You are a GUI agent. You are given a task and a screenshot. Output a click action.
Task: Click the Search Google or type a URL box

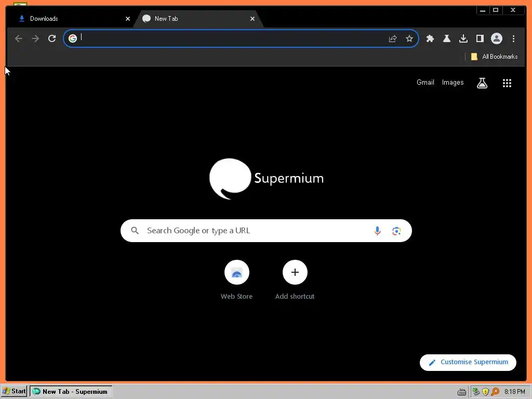coord(266,231)
